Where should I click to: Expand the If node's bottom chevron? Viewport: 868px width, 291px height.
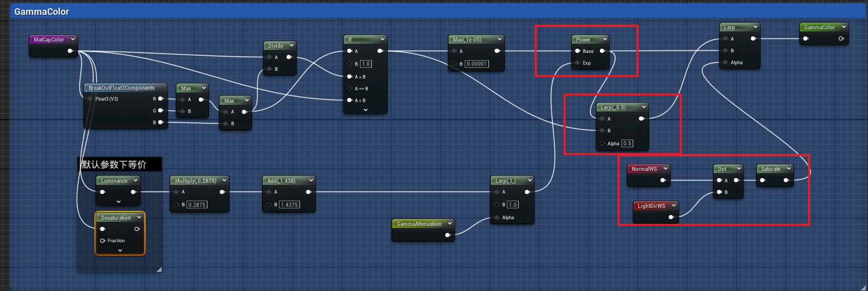pos(365,110)
